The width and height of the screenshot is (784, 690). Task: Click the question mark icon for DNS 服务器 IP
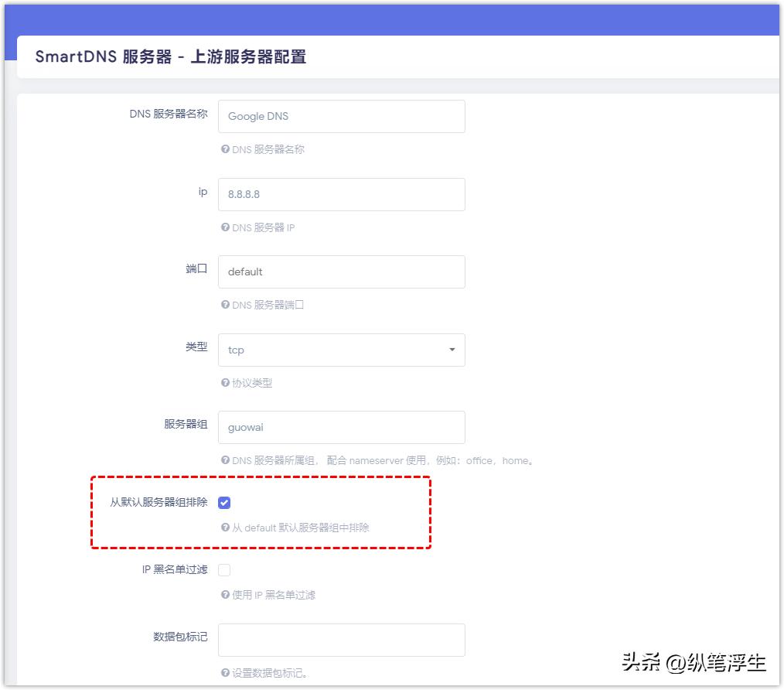226,227
